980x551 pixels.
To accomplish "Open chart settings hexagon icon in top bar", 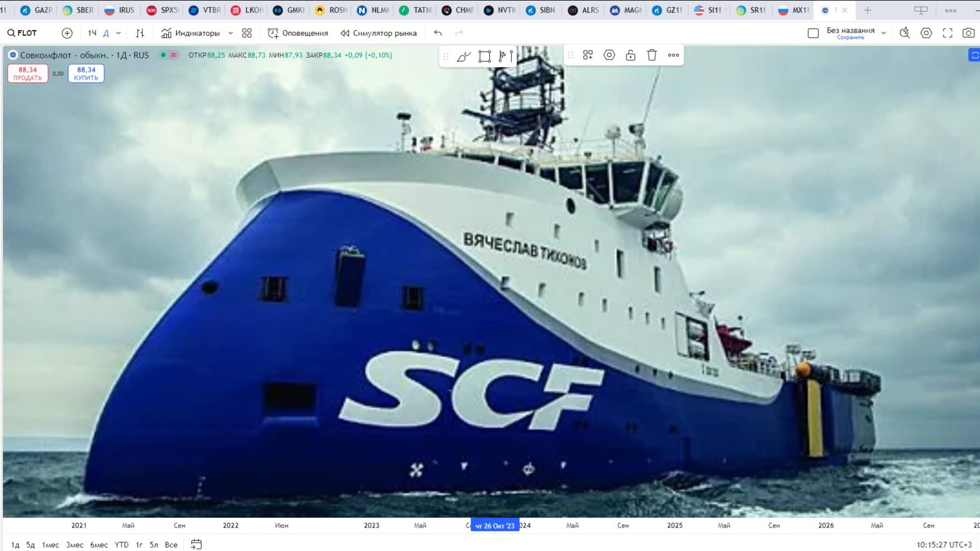I will click(x=926, y=33).
